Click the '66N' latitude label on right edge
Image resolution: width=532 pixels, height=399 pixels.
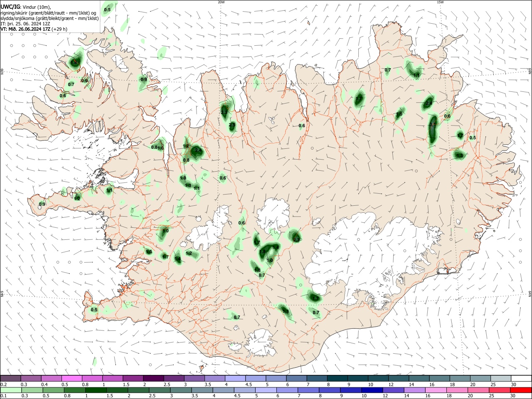tap(530, 71)
